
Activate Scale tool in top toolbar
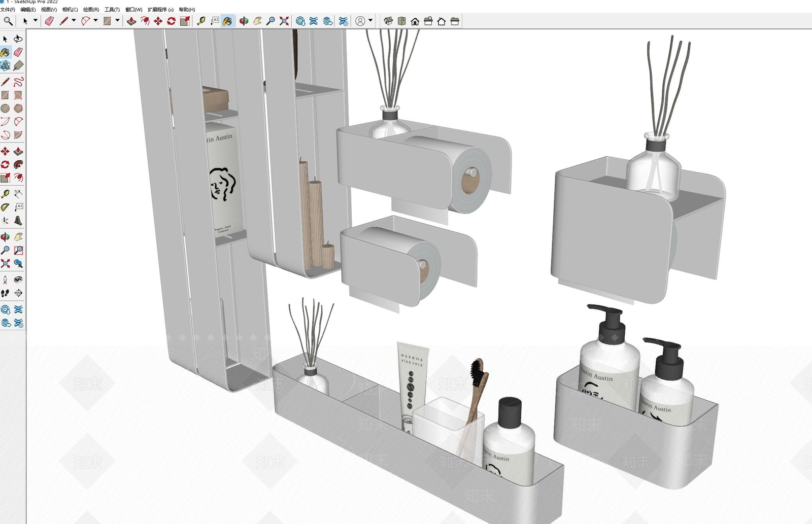184,21
